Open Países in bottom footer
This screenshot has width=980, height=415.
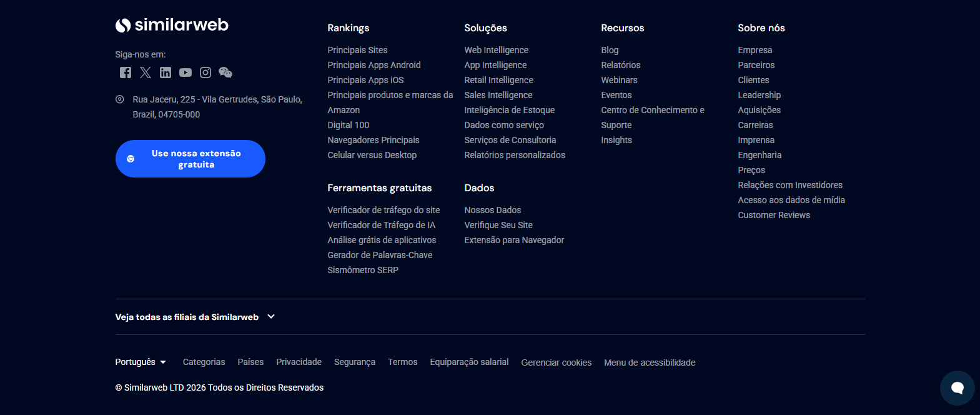point(250,362)
